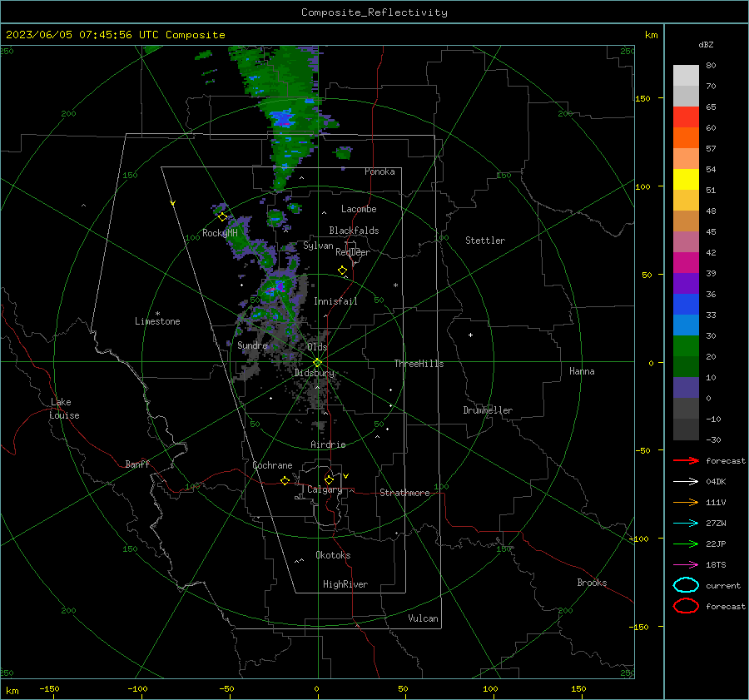Click the magenta 18TS arrow icon
Screen dimensions: 749x700
pos(686,565)
